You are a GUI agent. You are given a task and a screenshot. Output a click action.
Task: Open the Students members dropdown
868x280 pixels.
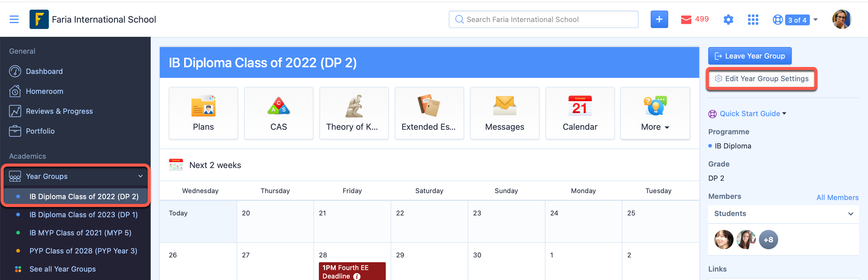click(783, 214)
